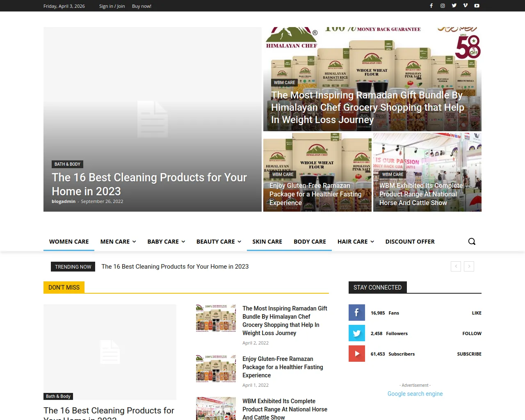The width and height of the screenshot is (525, 420).
Task: Open the Google search engine advertisement link
Action: click(x=415, y=394)
